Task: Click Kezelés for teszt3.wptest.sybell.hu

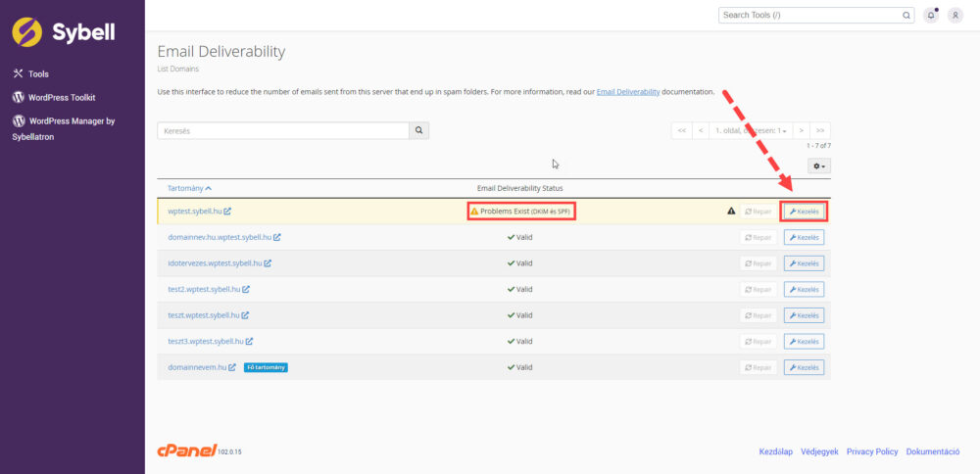Action: pos(805,342)
